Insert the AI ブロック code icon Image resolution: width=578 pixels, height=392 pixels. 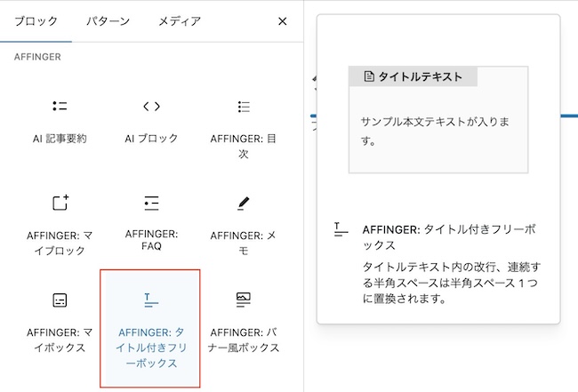coord(151,107)
